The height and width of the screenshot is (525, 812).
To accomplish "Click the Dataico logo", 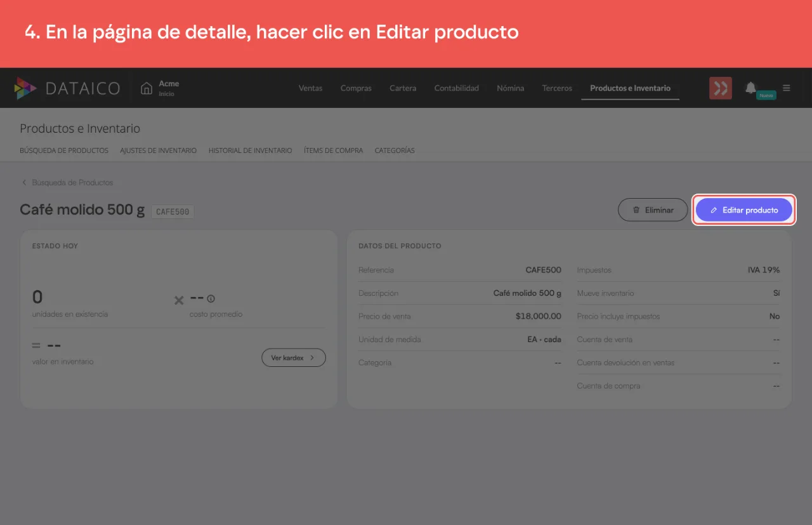I will tap(67, 88).
